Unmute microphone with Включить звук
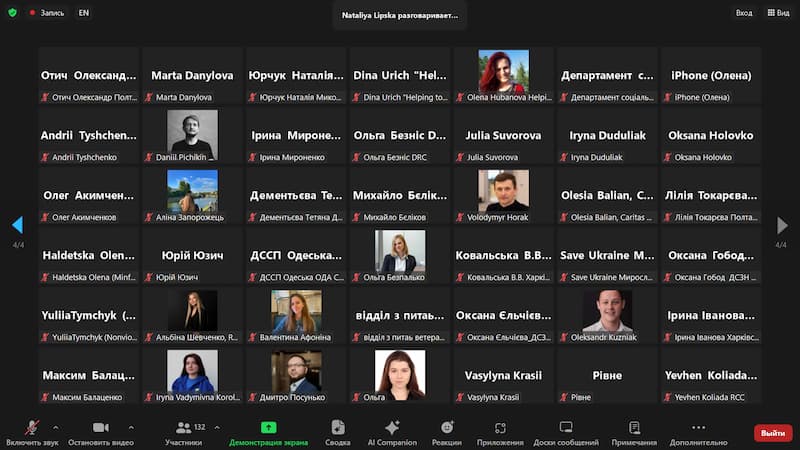Viewport: 800px width, 450px height. 32,431
